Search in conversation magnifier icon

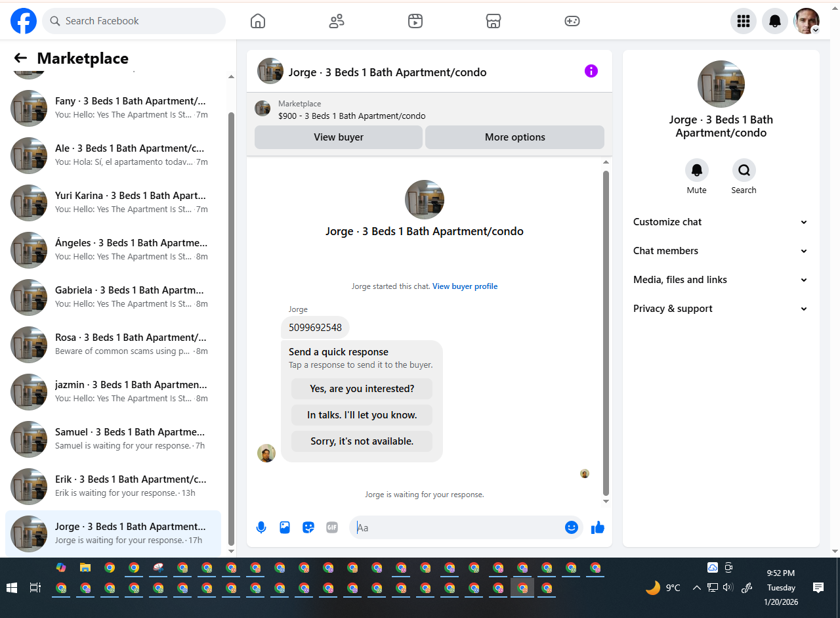(x=744, y=171)
